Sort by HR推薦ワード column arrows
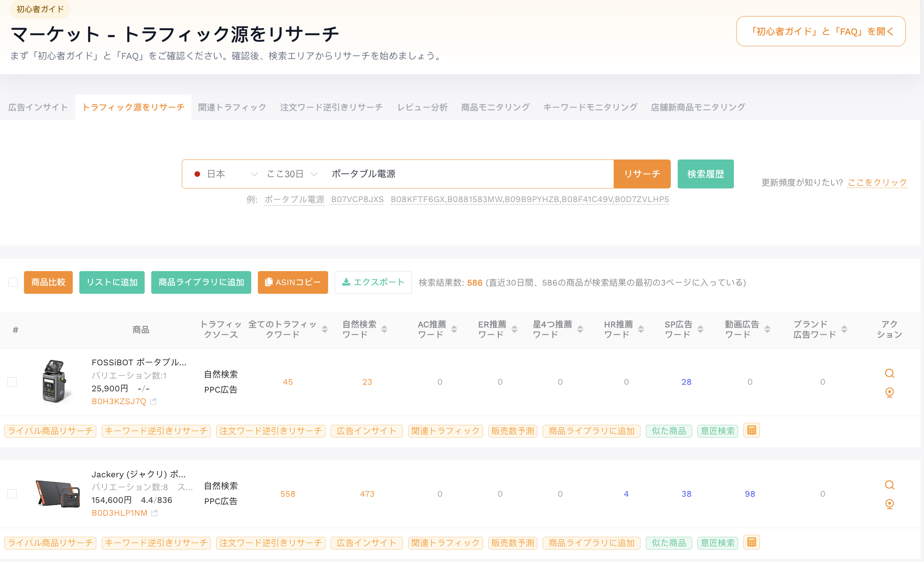The width and height of the screenshot is (924, 562). [x=641, y=329]
